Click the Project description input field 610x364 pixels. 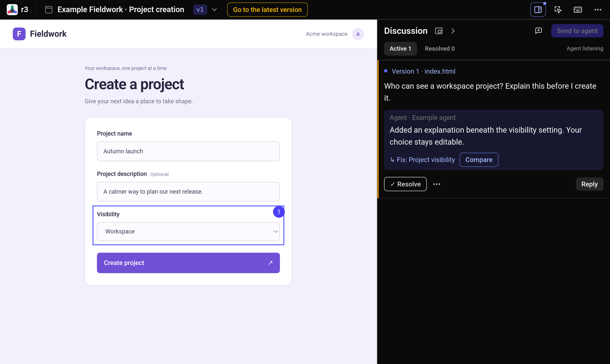point(188,192)
